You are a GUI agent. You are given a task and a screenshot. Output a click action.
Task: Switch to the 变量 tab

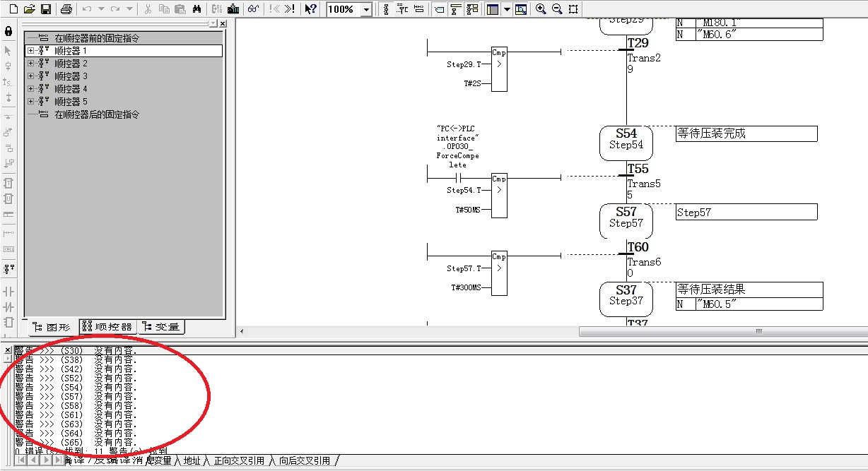pyautogui.click(x=161, y=327)
